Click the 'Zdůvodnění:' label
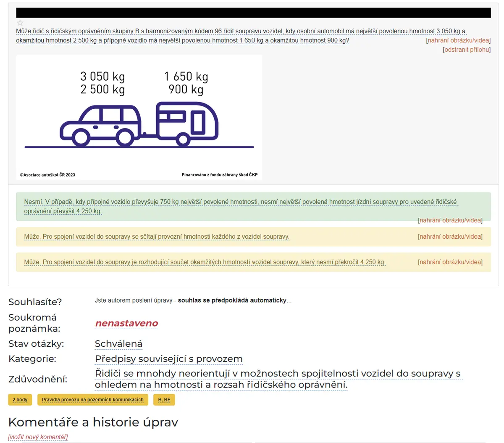The width and height of the screenshot is (504, 443). click(38, 379)
